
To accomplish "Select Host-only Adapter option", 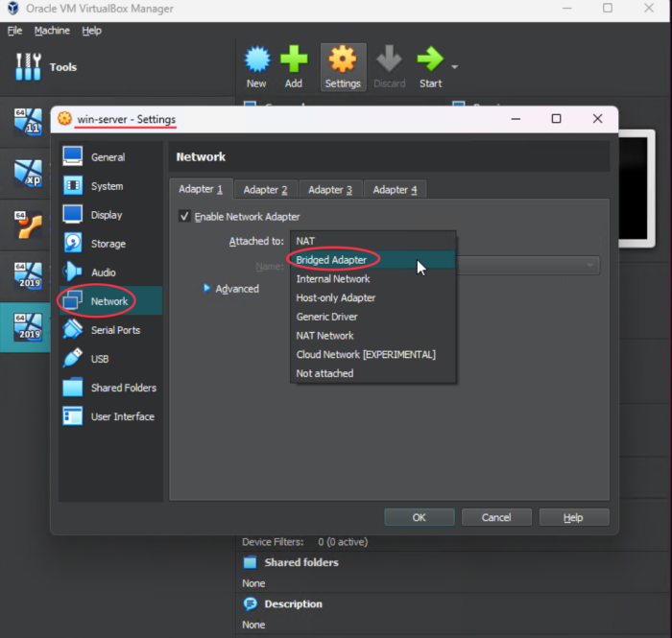I will pyautogui.click(x=335, y=297).
